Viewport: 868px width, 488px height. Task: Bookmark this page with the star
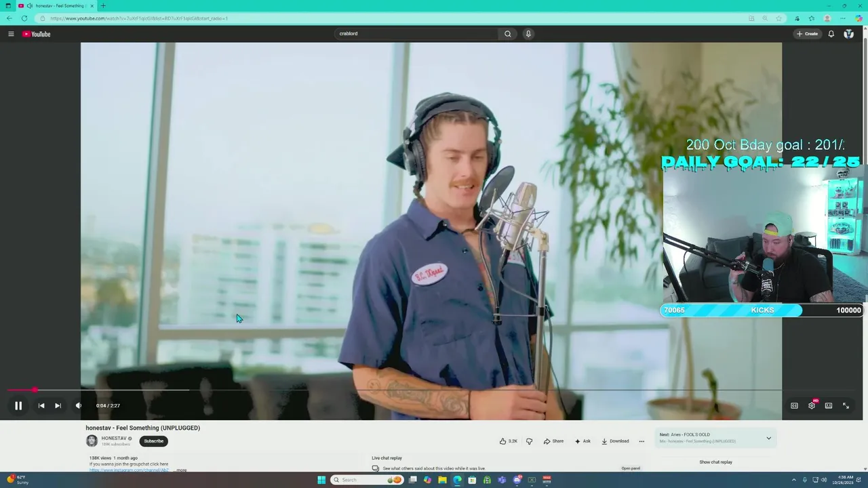[x=779, y=18]
